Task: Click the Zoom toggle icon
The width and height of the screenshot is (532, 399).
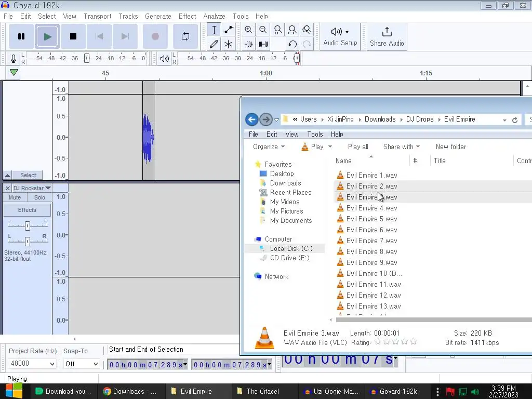Action: 307,30
